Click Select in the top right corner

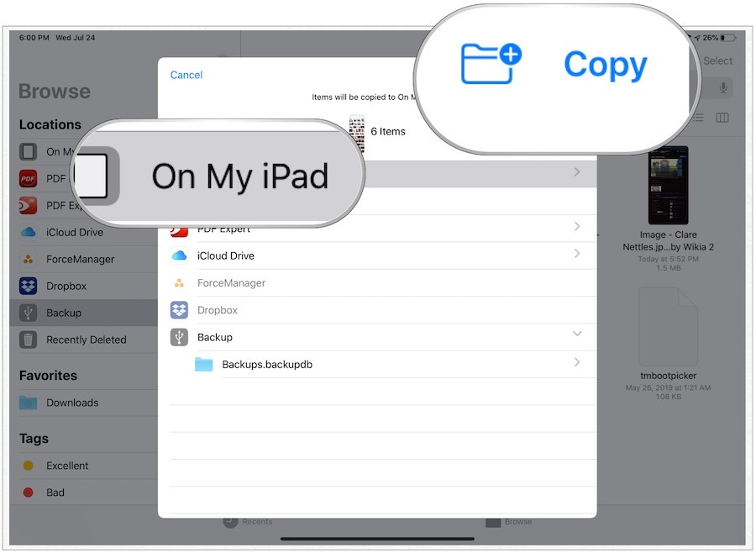(717, 61)
